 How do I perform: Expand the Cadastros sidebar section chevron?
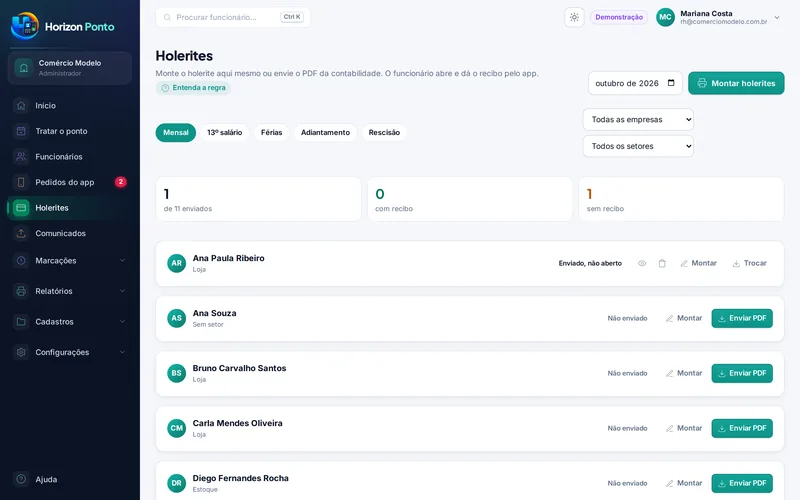click(122, 321)
